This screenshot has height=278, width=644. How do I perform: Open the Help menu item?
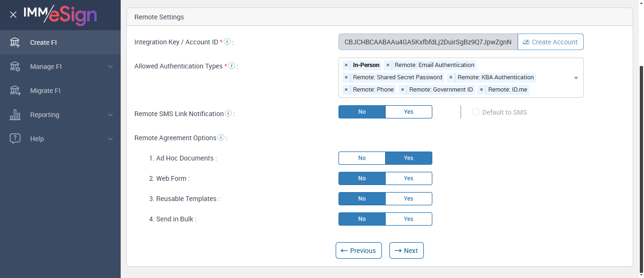[x=37, y=139]
